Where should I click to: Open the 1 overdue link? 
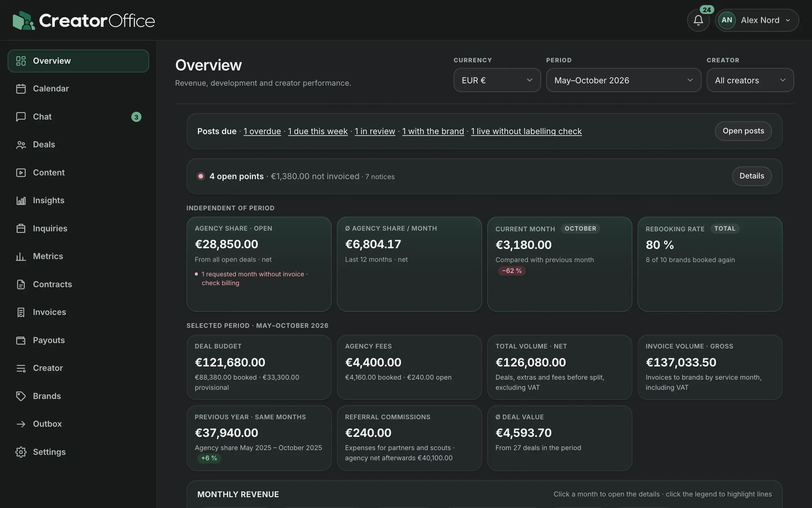click(262, 131)
